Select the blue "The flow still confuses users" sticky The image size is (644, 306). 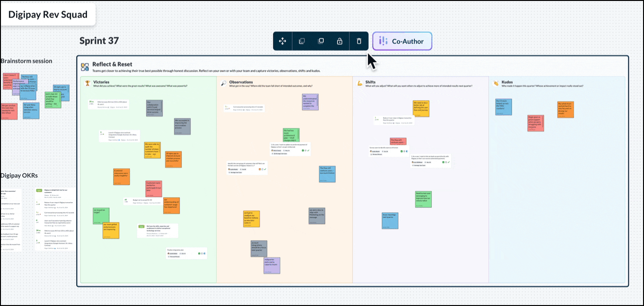[x=327, y=174]
